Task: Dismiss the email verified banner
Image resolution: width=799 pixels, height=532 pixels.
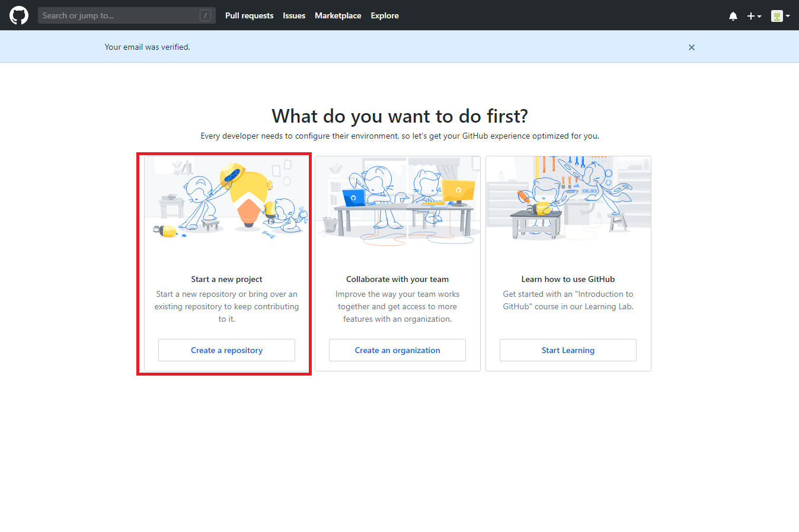Action: point(691,47)
